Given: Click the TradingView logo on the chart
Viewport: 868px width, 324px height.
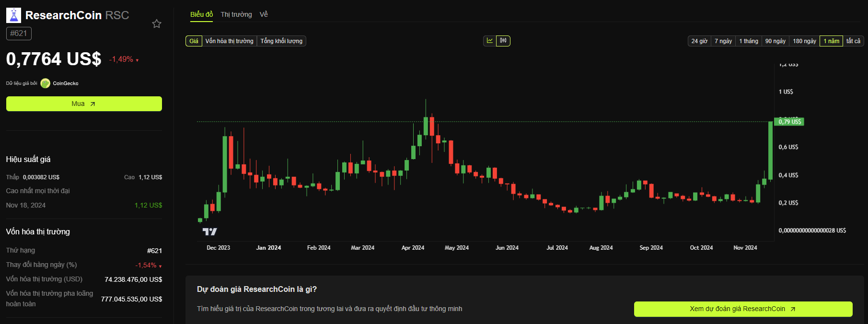Looking at the screenshot, I should (209, 231).
